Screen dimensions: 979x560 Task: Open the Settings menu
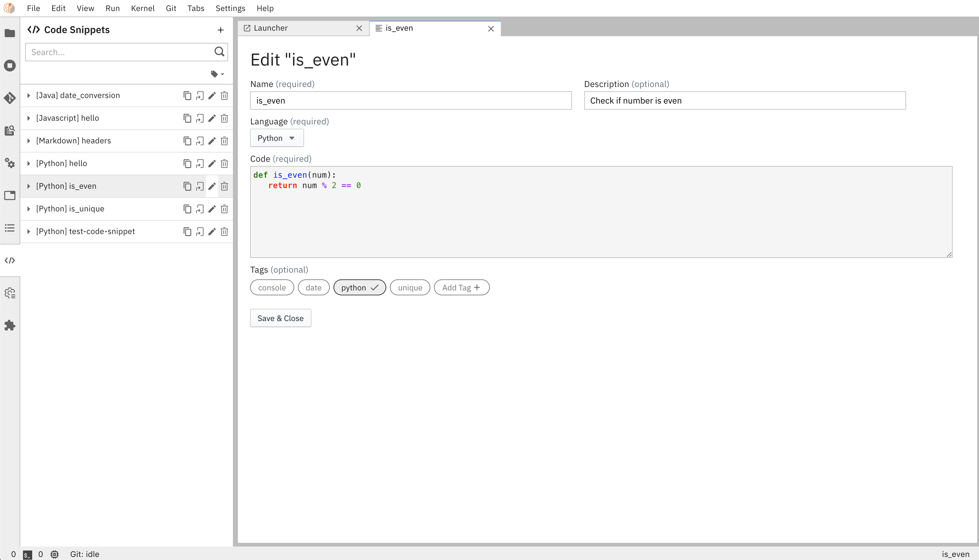230,8
